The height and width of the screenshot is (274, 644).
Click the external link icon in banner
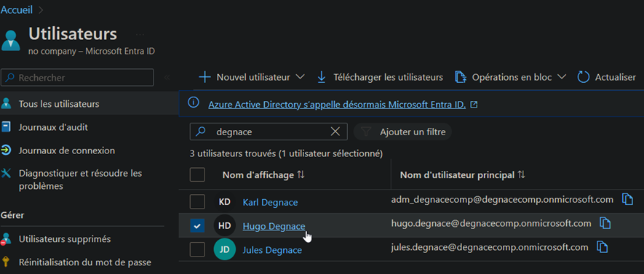click(x=474, y=105)
